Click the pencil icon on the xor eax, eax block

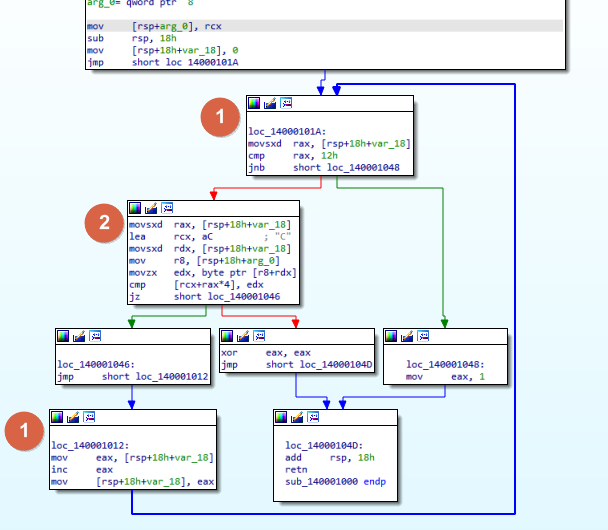click(243, 336)
